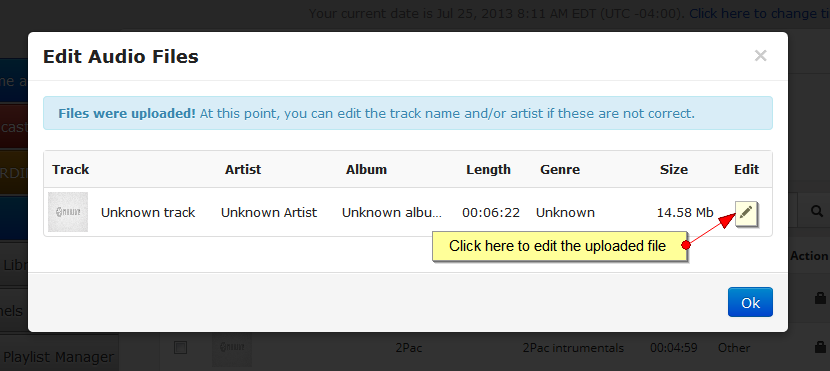Click the truncated Unknown album cell

click(x=392, y=213)
